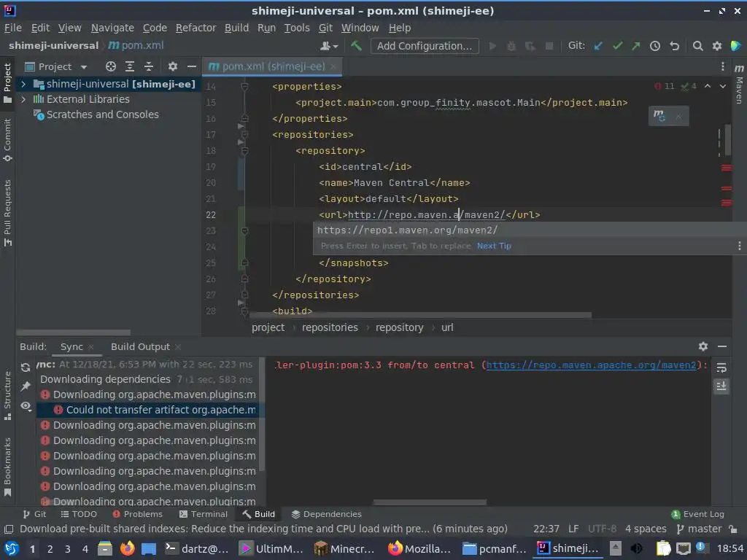The width and height of the screenshot is (747, 560).
Task: Hide the Project tool window
Action: click(x=192, y=66)
